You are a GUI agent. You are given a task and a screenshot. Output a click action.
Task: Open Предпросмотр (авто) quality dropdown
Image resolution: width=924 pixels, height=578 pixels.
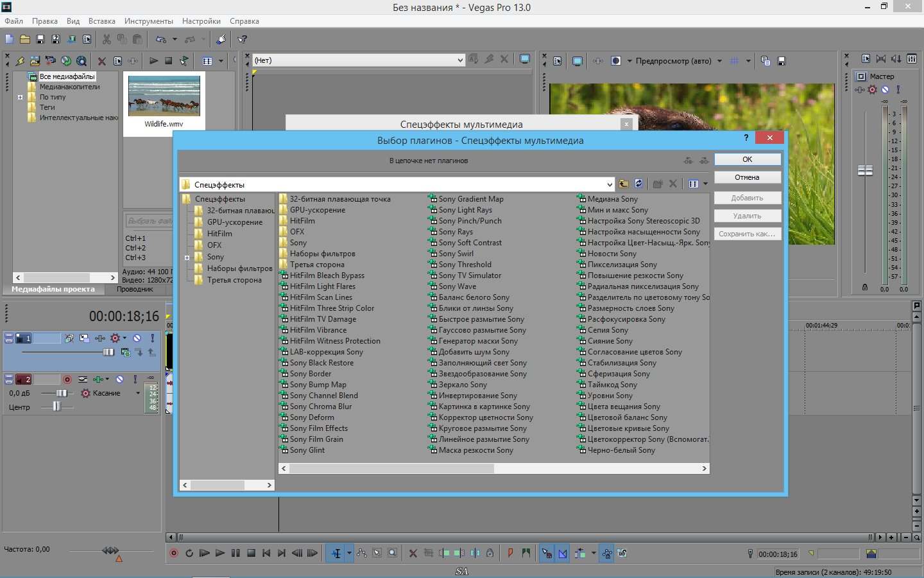(x=719, y=61)
